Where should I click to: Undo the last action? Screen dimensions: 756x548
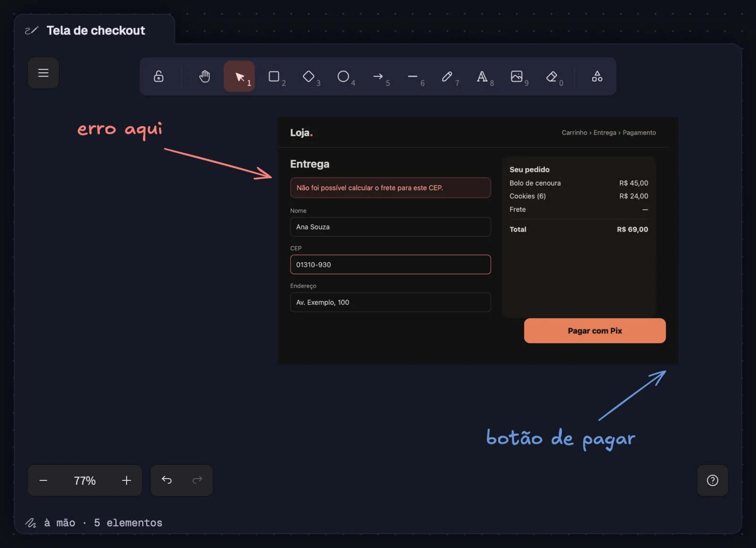(167, 480)
